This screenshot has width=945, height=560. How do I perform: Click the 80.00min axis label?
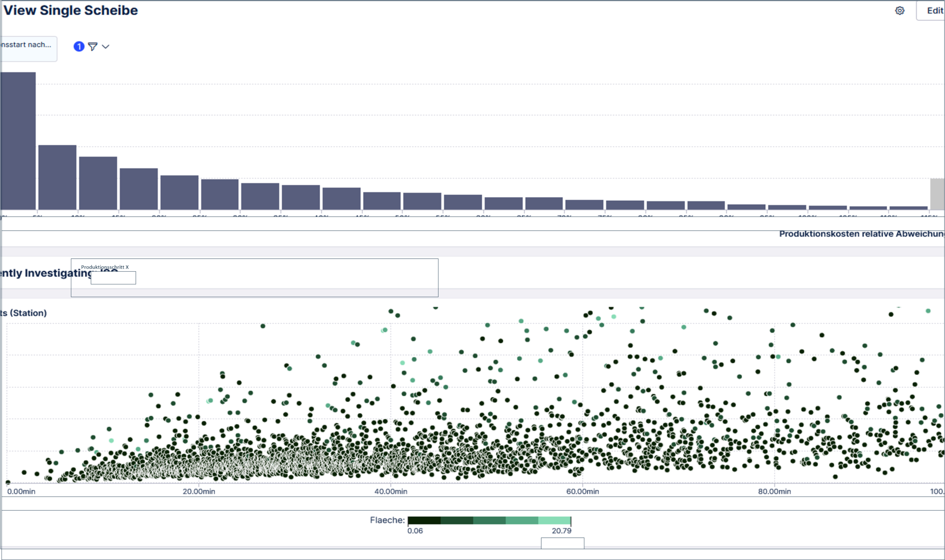[x=775, y=491]
